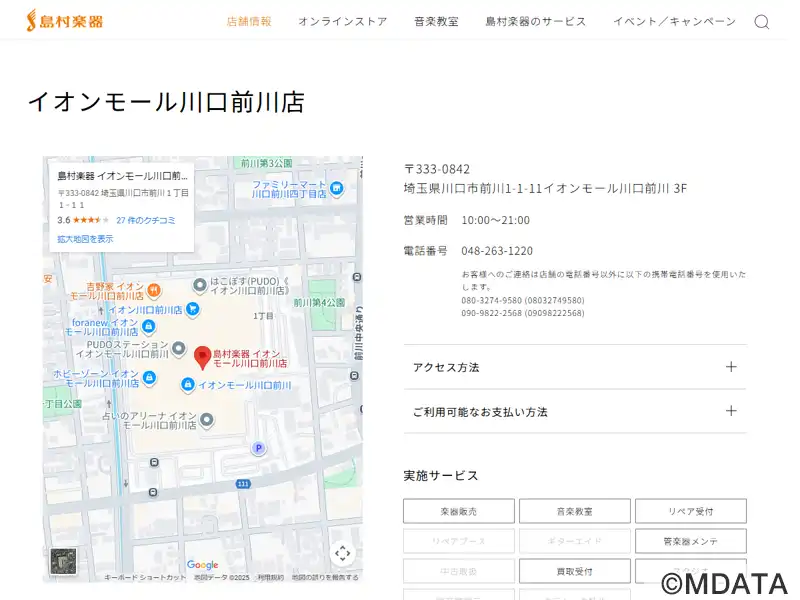
Task: Open the 27 件のクチコミ reviews link
Action: (146, 220)
